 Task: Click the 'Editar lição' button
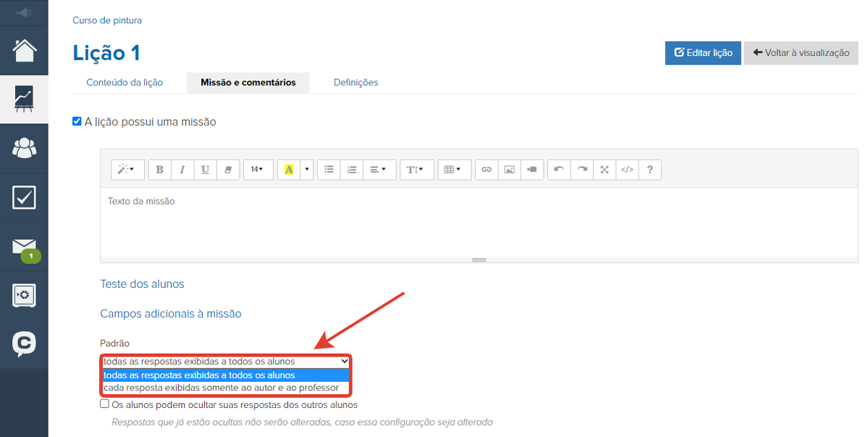(x=703, y=53)
